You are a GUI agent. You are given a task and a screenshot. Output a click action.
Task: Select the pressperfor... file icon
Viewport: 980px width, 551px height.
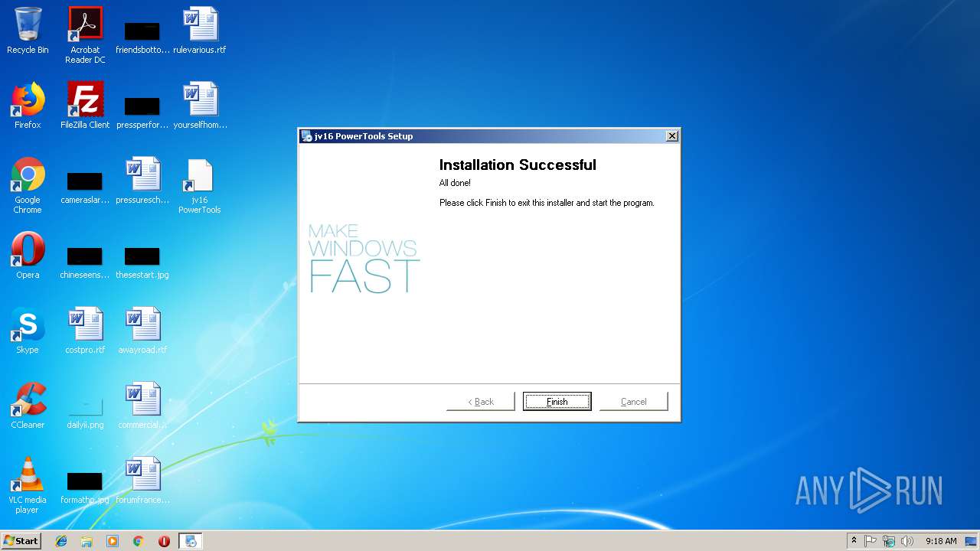point(142,112)
